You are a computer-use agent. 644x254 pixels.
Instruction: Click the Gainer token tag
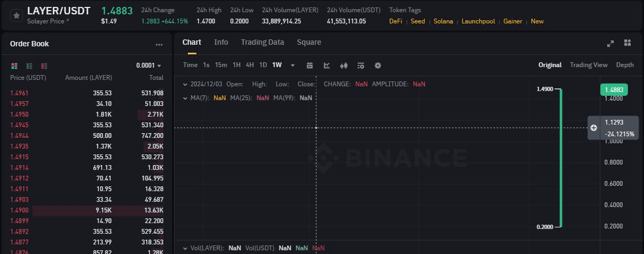pyautogui.click(x=513, y=21)
